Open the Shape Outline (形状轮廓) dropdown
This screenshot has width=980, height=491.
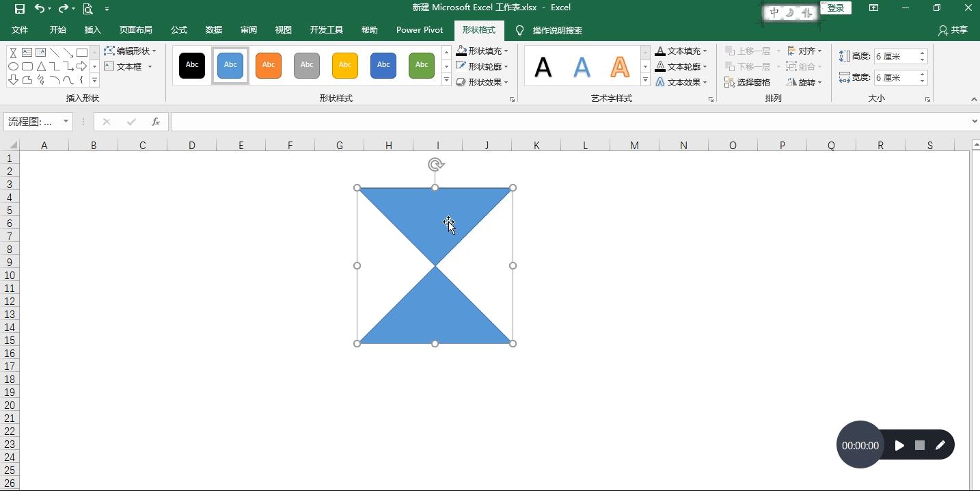pyautogui.click(x=482, y=67)
